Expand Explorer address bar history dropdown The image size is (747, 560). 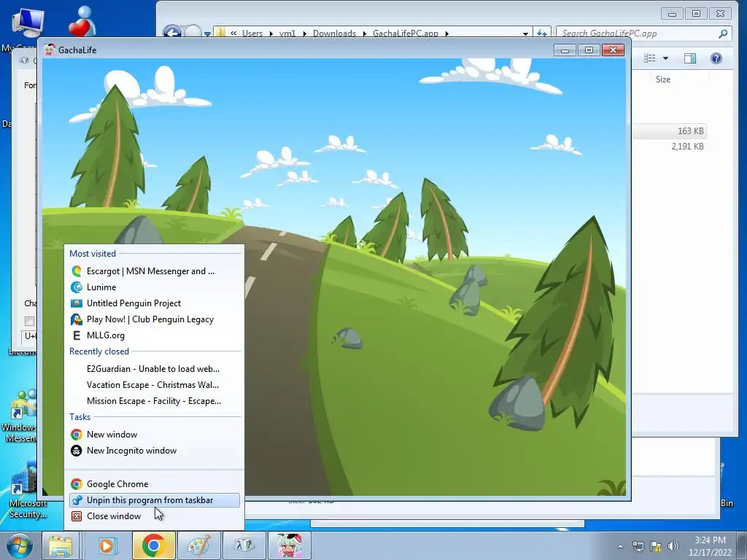[x=525, y=34]
